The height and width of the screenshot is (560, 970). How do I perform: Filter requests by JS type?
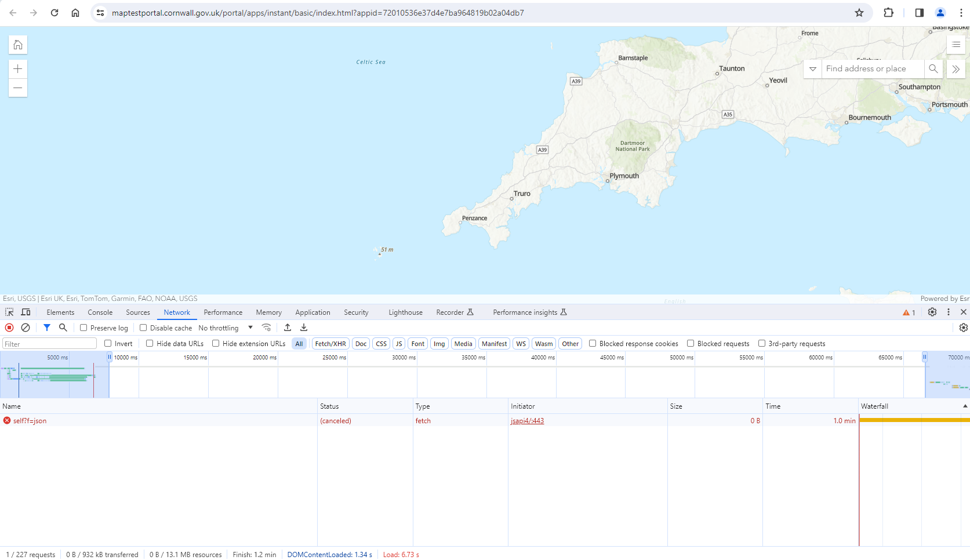(x=399, y=344)
